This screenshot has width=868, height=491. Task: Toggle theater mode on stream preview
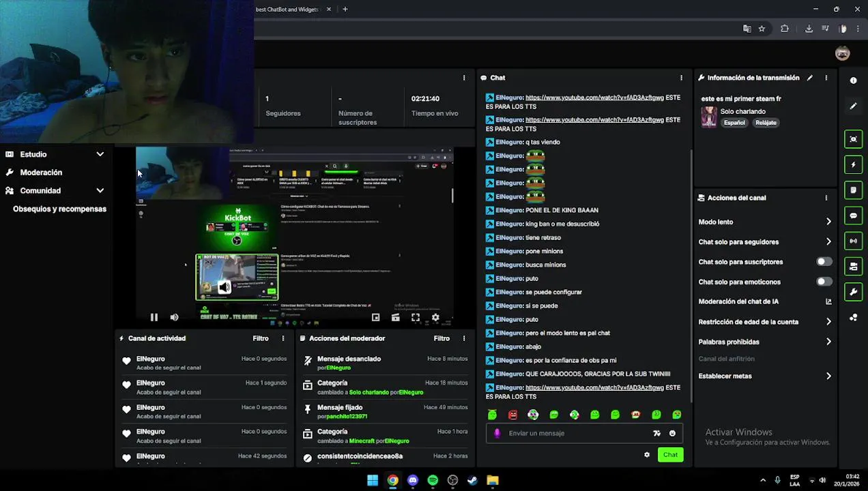pyautogui.click(x=375, y=317)
